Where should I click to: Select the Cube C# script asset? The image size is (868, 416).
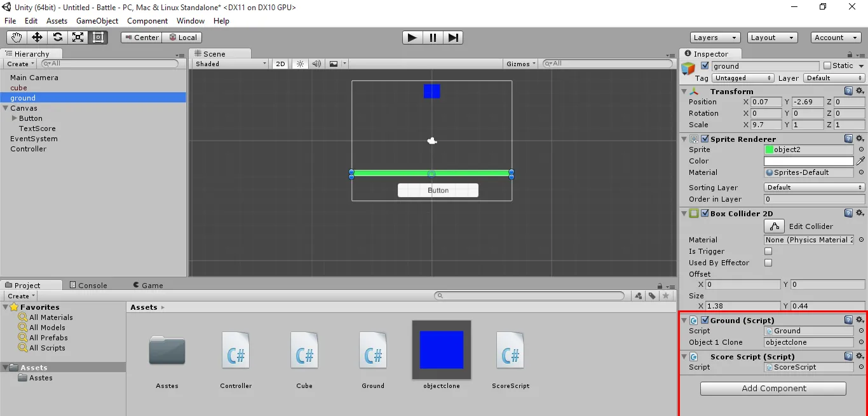click(304, 350)
